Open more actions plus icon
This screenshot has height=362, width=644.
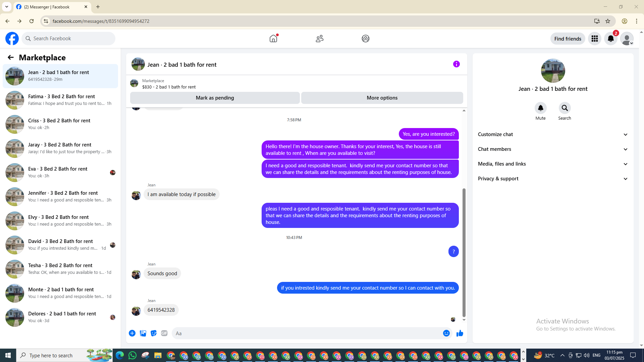click(132, 333)
